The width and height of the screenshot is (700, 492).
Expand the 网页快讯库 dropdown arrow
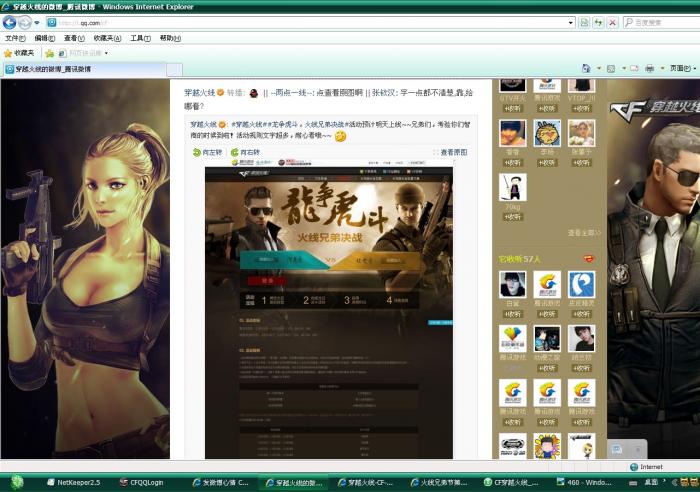pos(106,54)
